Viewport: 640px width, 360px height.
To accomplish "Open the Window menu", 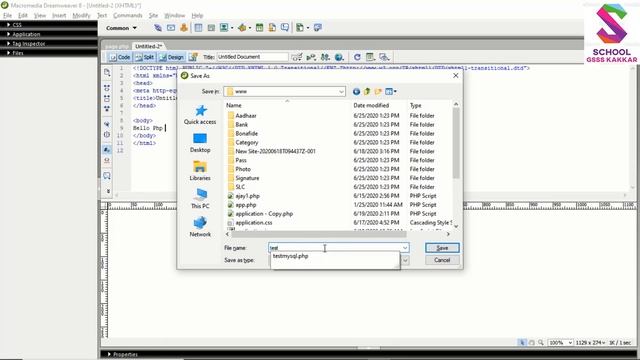I will (174, 16).
